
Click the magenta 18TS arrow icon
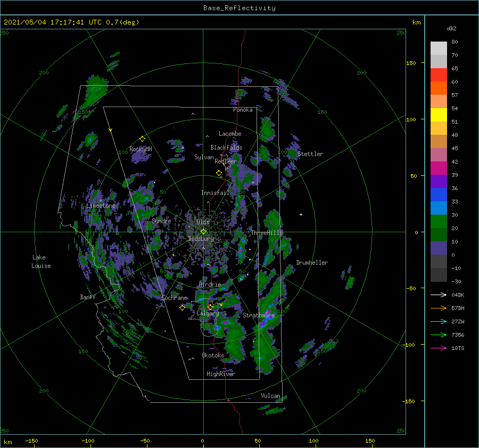point(439,348)
